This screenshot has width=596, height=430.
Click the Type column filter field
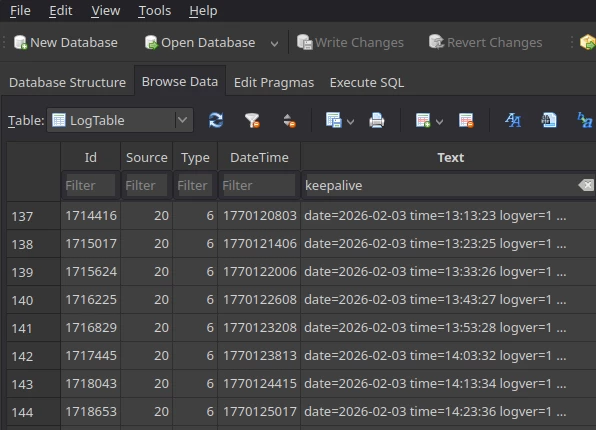(x=195, y=185)
